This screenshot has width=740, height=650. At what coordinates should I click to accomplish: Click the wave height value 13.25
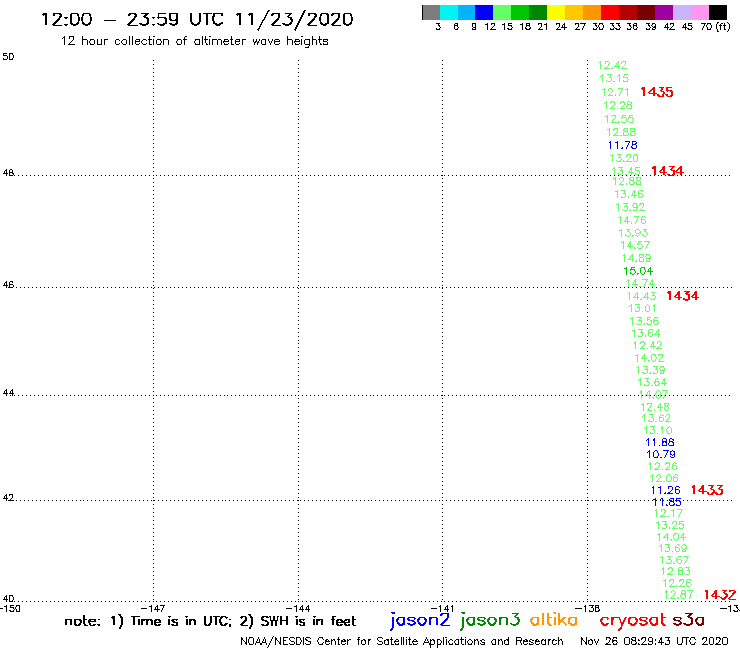pyautogui.click(x=670, y=525)
